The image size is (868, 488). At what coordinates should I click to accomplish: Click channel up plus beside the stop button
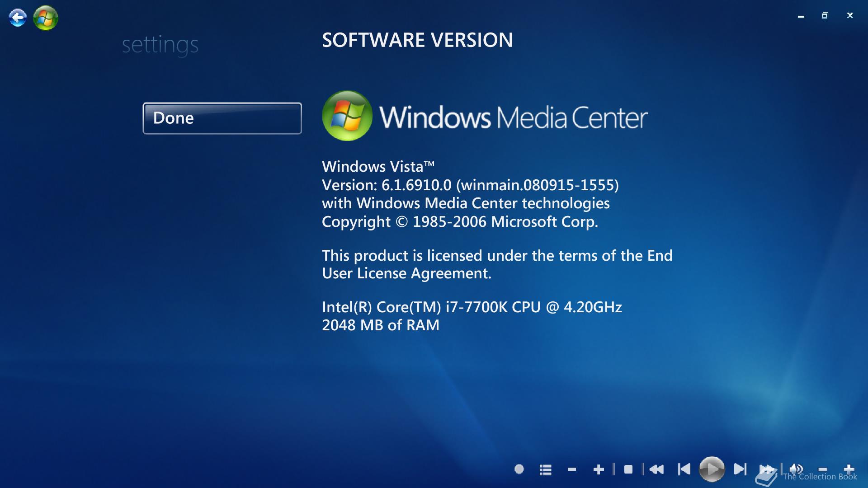[599, 470]
